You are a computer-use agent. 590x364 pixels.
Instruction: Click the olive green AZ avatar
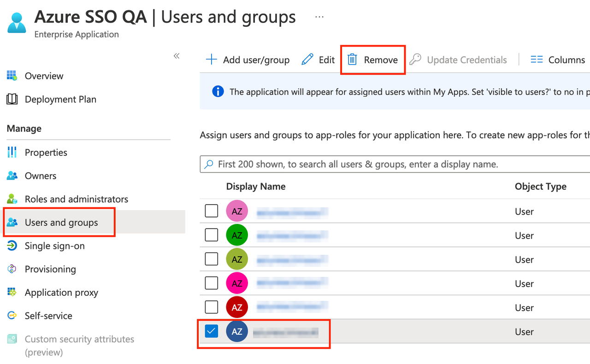pos(237,259)
